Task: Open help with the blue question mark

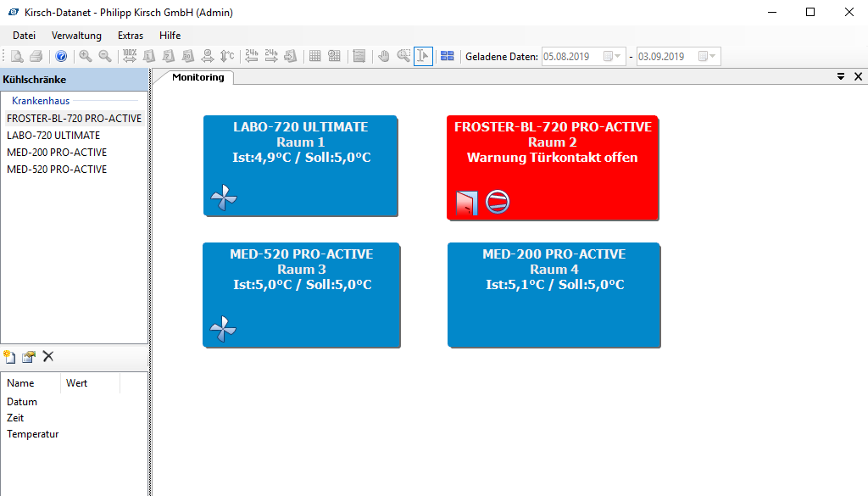Action: pos(61,56)
